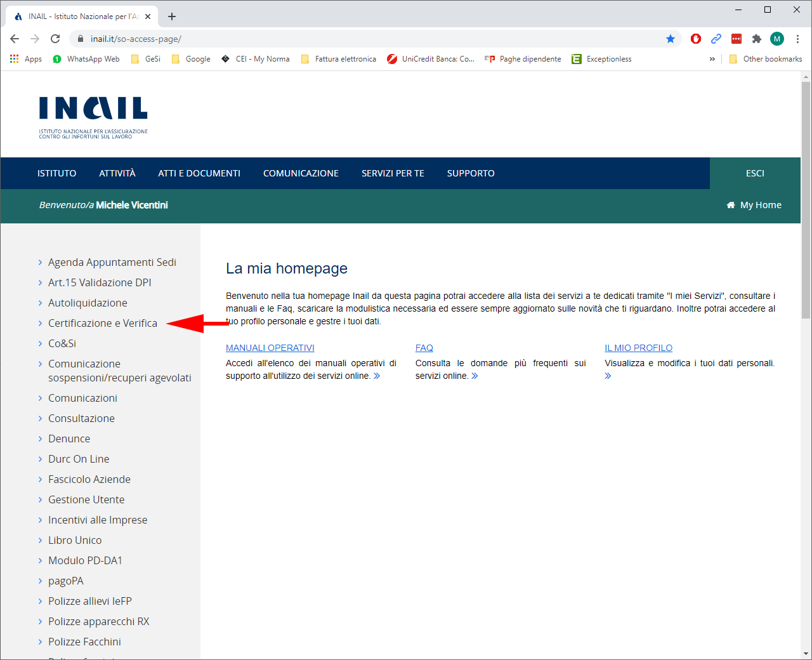Open the IL MIO PROFILO link
The height and width of the screenshot is (660, 812).
pyautogui.click(x=638, y=348)
